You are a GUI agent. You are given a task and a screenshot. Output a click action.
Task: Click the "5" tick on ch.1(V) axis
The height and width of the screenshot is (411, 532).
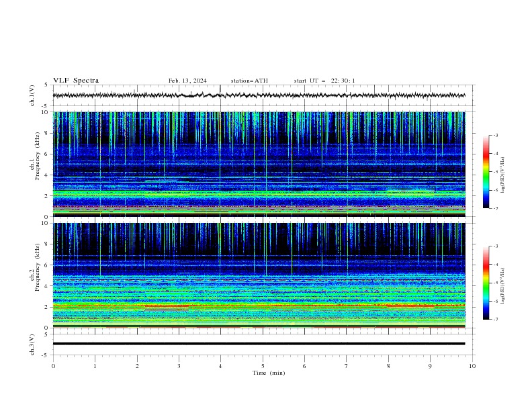pos(46,85)
